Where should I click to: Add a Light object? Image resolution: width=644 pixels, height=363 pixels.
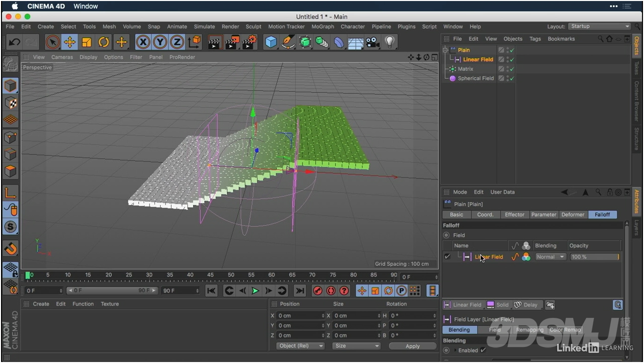[x=390, y=42]
